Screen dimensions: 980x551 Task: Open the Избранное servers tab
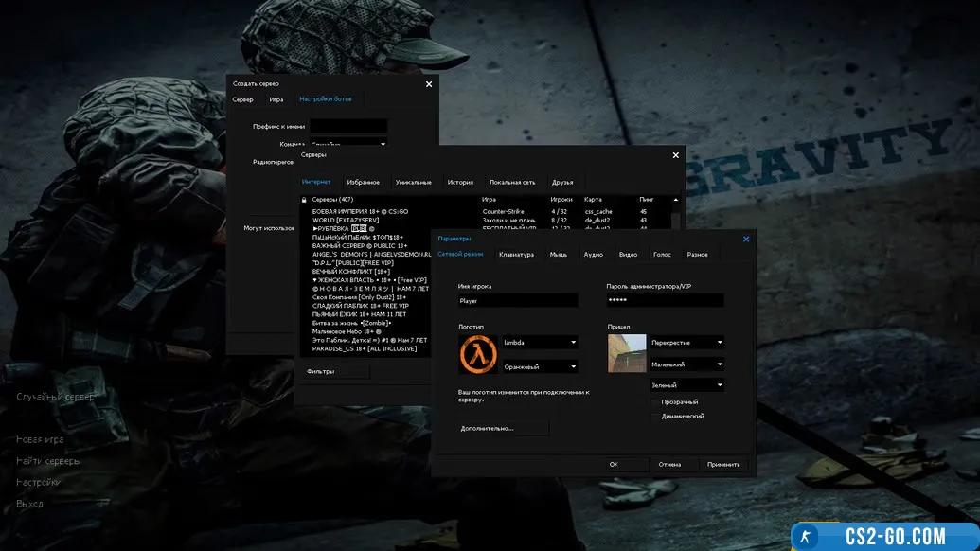click(363, 182)
